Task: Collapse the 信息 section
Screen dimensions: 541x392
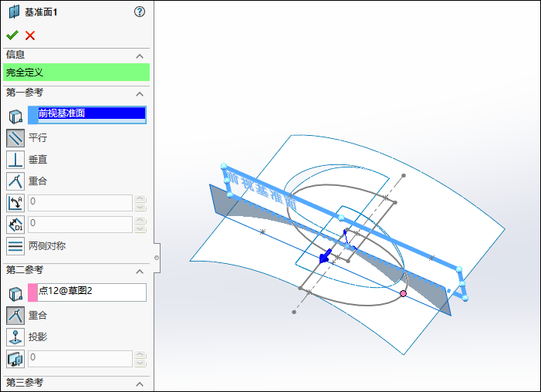Action: coord(140,56)
